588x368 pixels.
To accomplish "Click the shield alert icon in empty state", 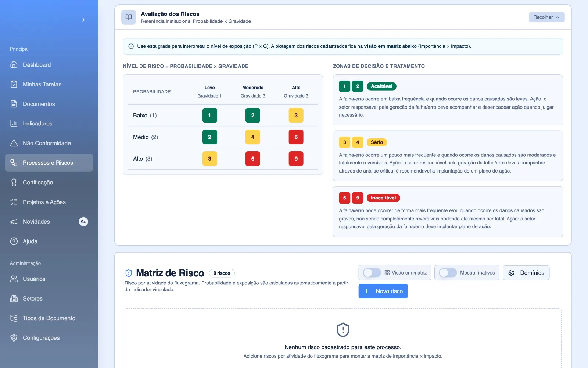I will pos(343,330).
